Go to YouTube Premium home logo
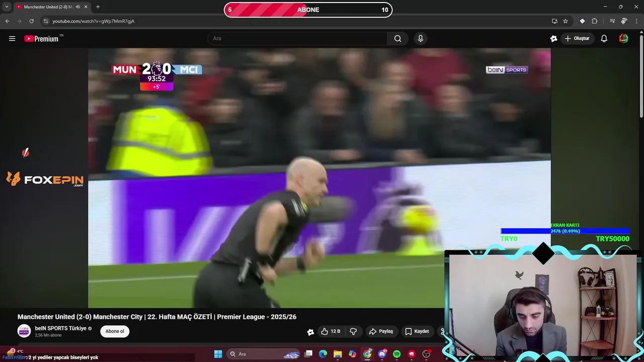The width and height of the screenshot is (644, 362). tap(42, 39)
